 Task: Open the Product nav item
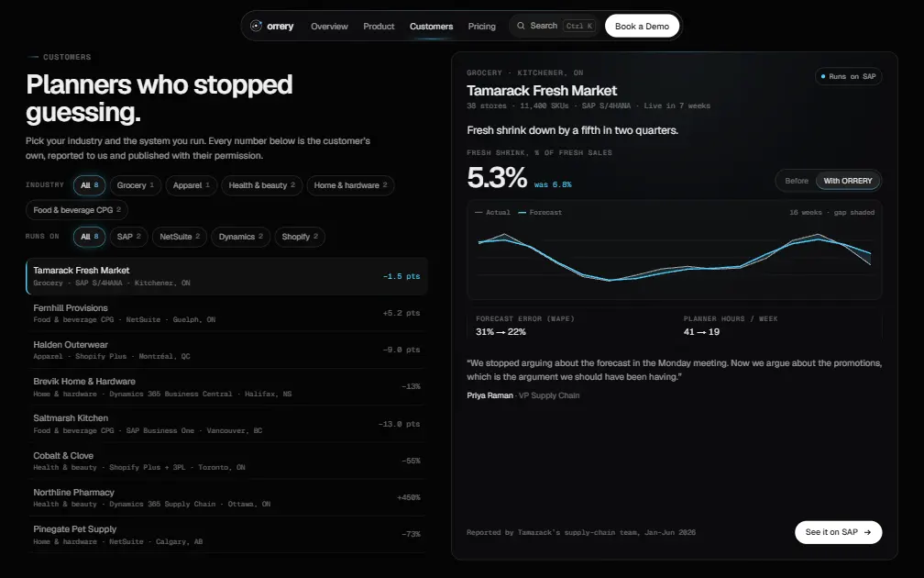coord(379,27)
